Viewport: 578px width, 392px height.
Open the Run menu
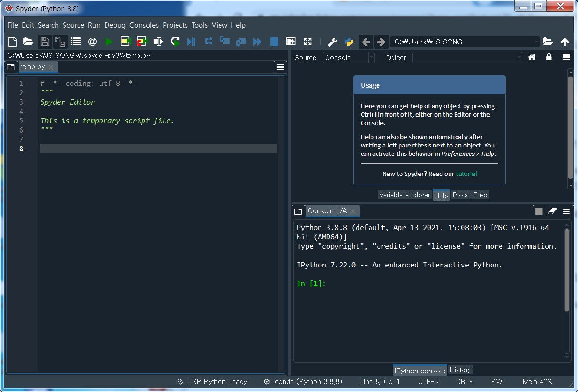[x=94, y=25]
